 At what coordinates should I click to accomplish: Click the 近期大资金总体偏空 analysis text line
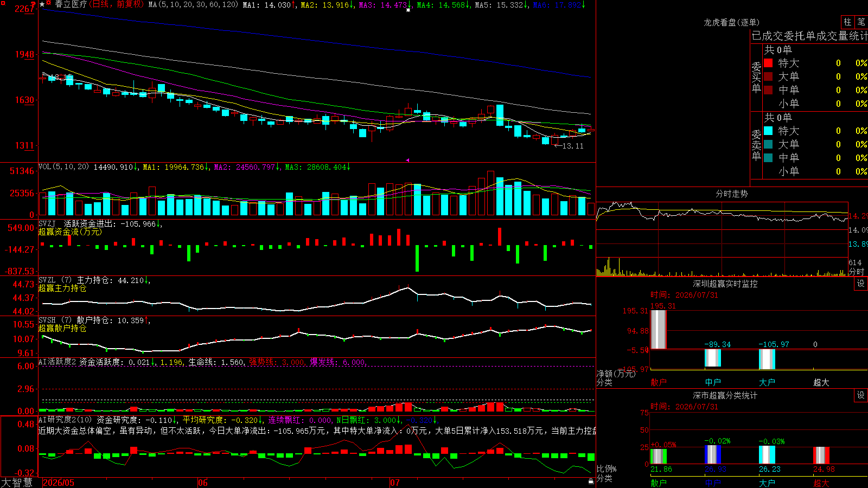pos(317,431)
